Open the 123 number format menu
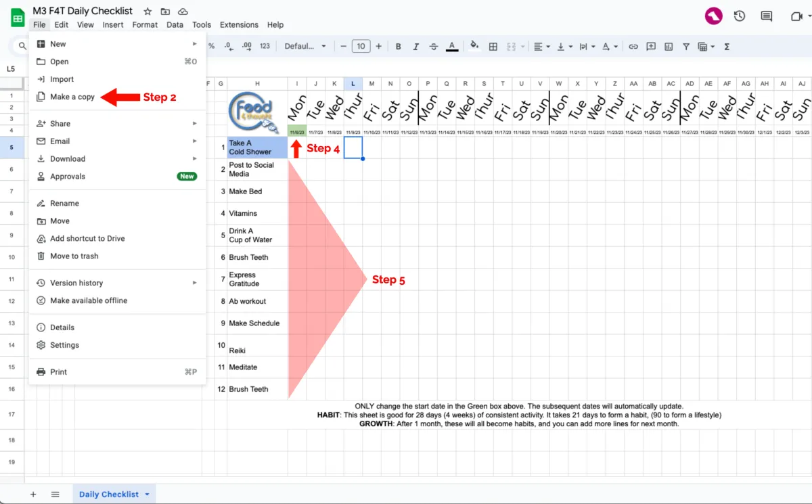Image resolution: width=812 pixels, height=504 pixels. tap(265, 46)
